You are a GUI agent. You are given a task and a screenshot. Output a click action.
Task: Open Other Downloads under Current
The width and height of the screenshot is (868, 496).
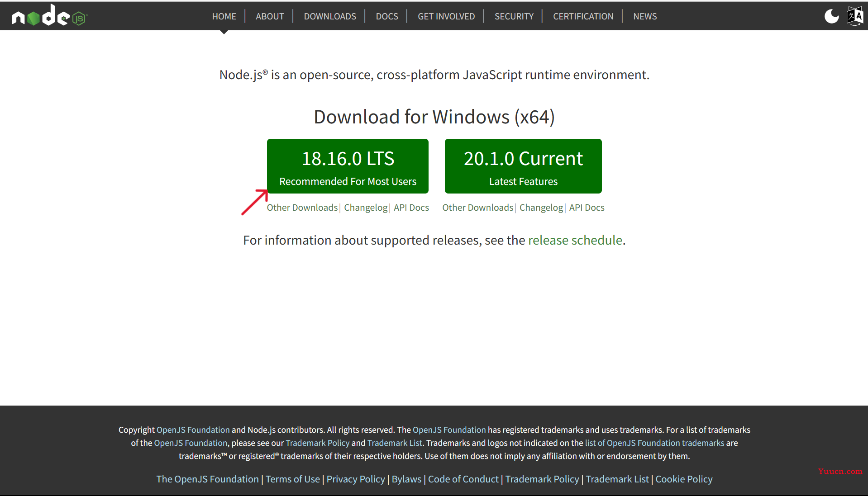click(x=478, y=208)
